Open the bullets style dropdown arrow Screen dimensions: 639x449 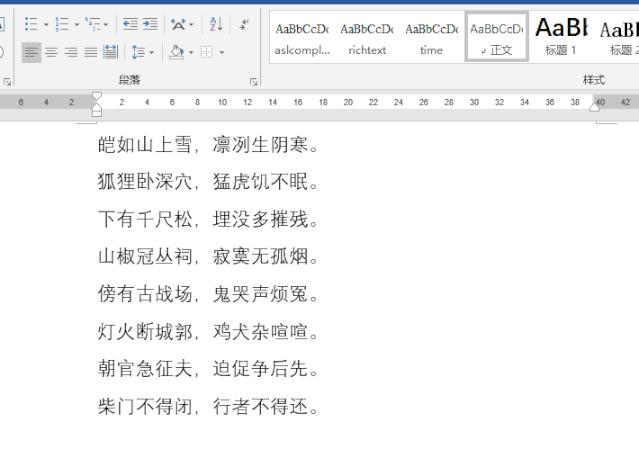tap(46, 24)
